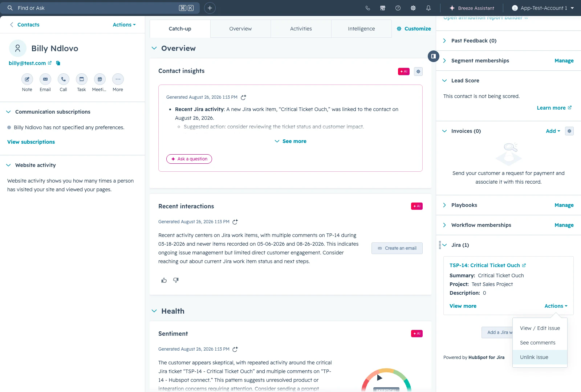
Task: Switch to the Catch-up tab
Action: (x=180, y=29)
